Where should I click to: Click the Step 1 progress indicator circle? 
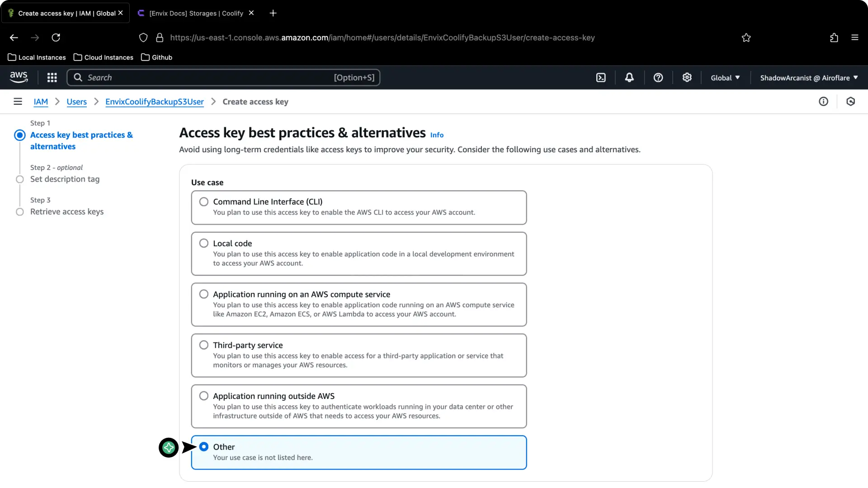tap(20, 135)
